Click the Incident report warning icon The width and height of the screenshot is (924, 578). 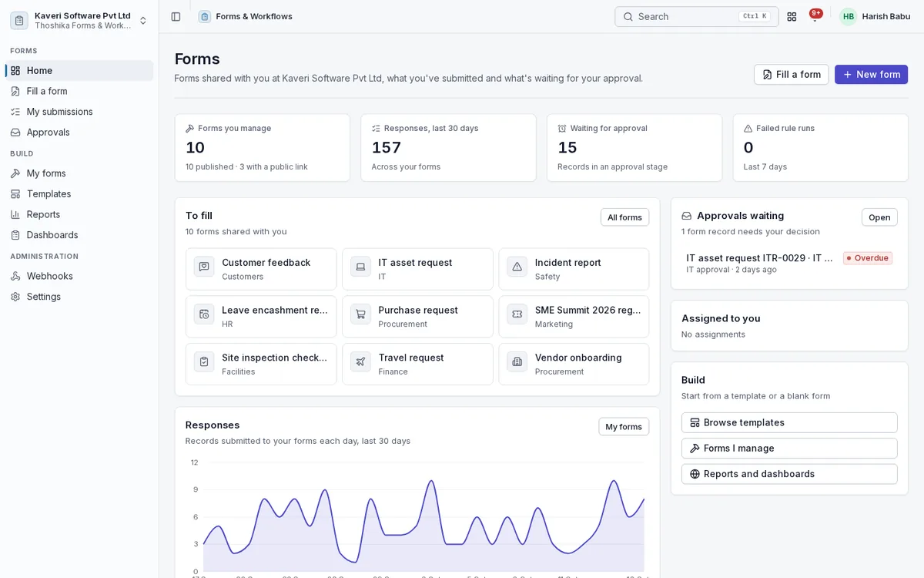517,267
